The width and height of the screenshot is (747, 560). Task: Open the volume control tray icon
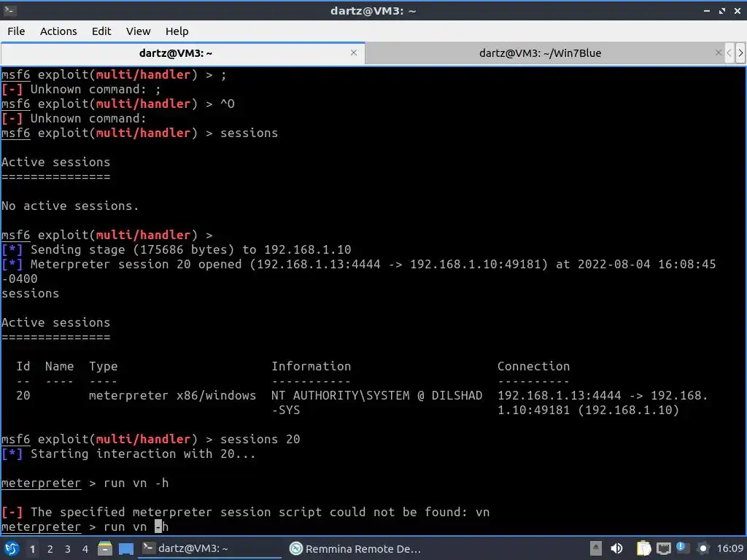click(x=616, y=548)
